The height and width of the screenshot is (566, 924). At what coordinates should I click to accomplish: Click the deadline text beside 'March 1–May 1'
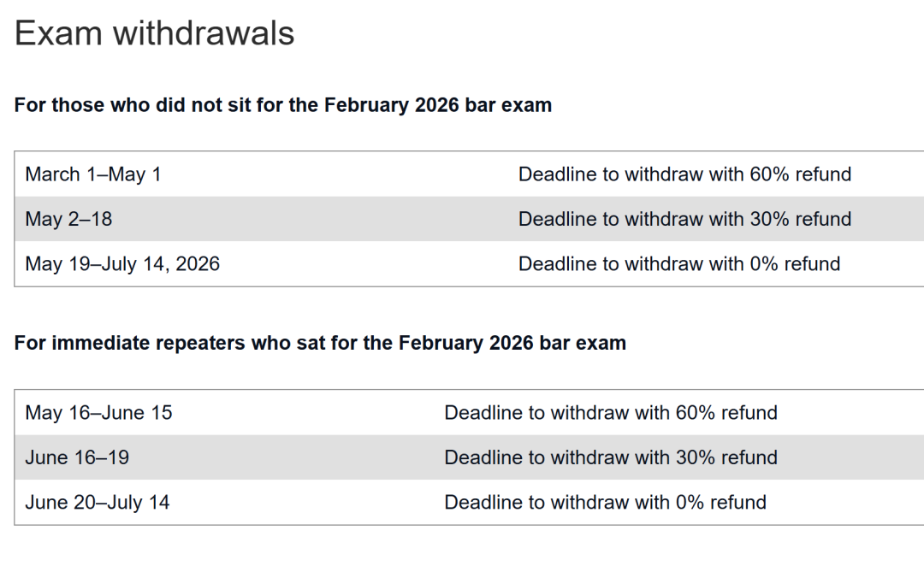(684, 174)
